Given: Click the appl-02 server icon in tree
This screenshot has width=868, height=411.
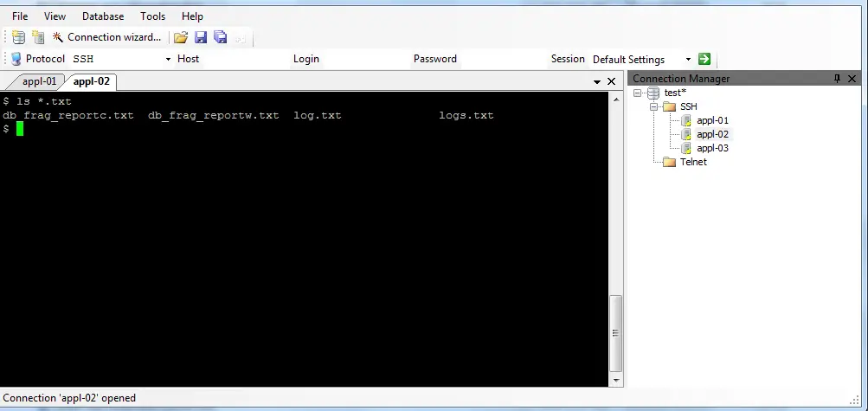Looking at the screenshot, I should coord(686,134).
